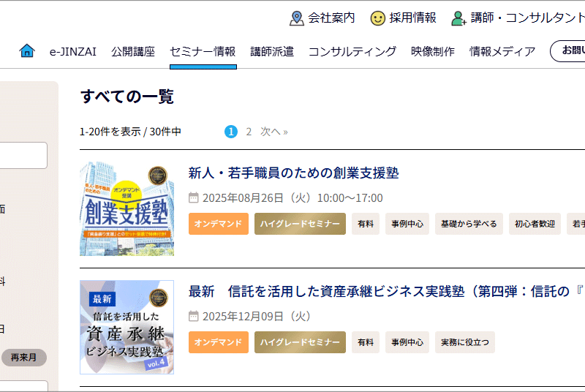Open the 講師派遣 menu item
Viewport: 585px width, 392px height.
pos(272,51)
